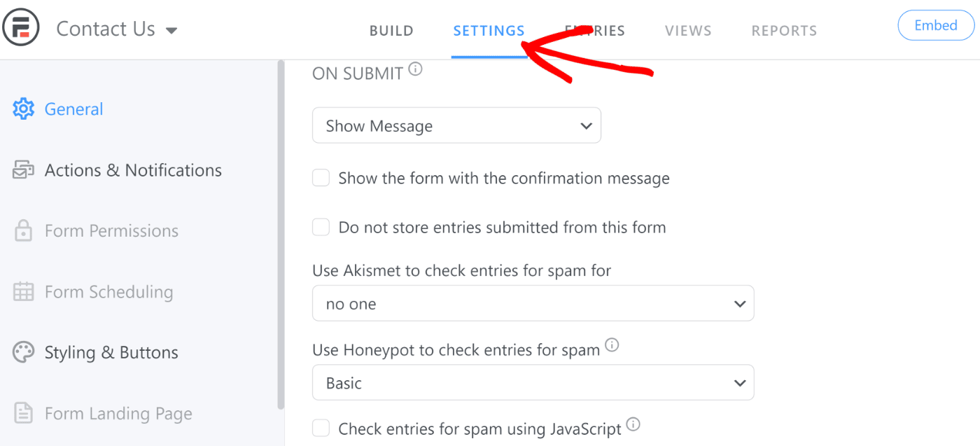
Task: Click the Form Landing Page document icon
Action: [x=23, y=413]
